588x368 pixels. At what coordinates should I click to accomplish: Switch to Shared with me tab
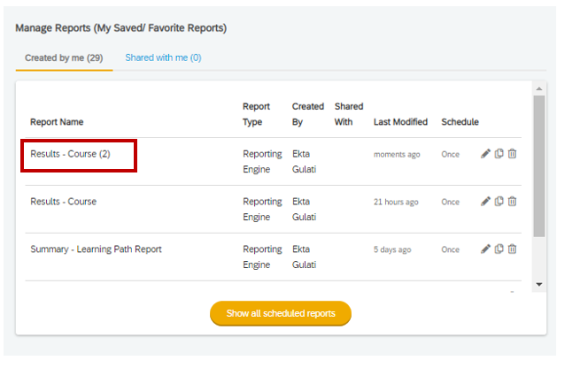(x=163, y=57)
